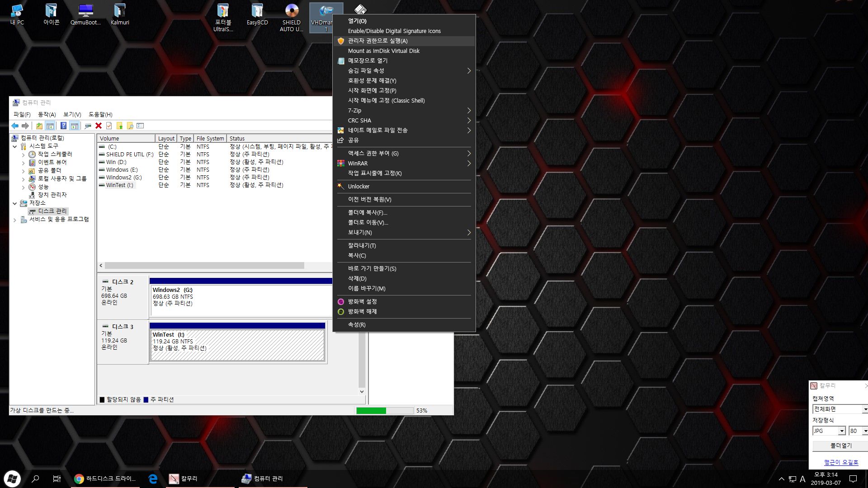868x488 pixels.
Task: Choose 방화벽 설정 in context menu
Action: 404,301
